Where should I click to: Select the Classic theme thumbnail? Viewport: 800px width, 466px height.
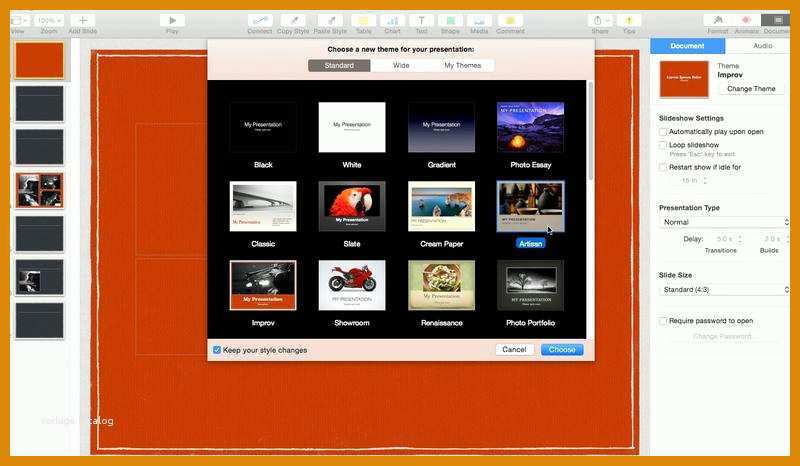pos(263,206)
